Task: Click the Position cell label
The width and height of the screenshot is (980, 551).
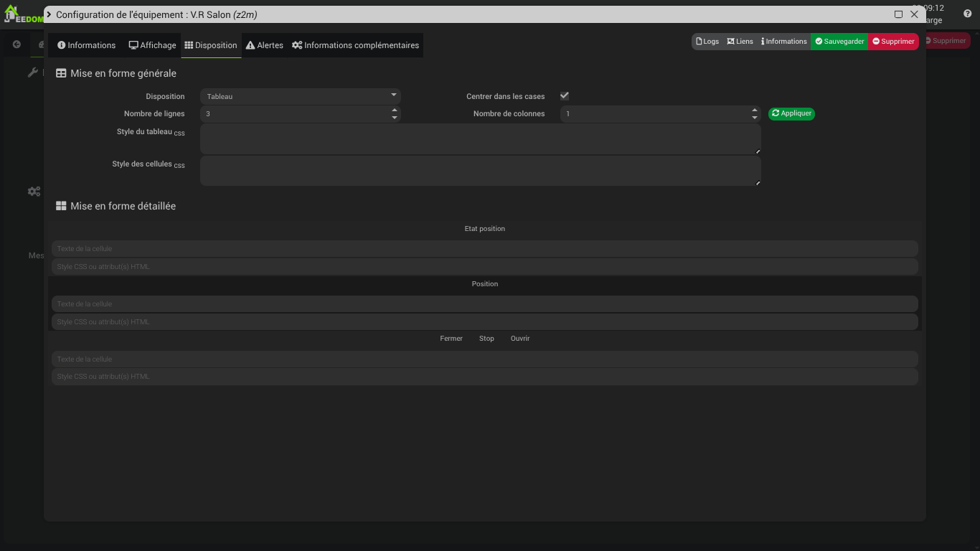Action: pyautogui.click(x=485, y=284)
